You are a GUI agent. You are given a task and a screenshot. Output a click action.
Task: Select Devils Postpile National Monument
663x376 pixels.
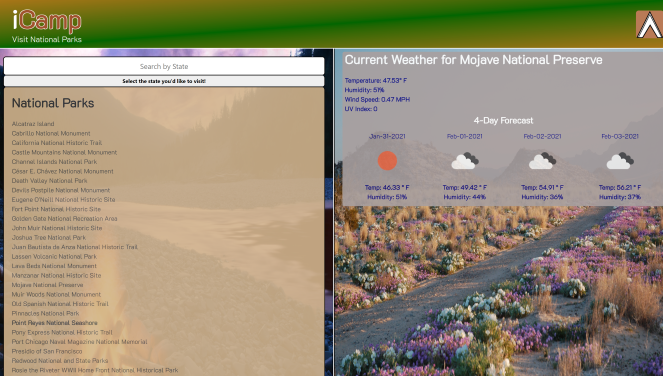[x=61, y=190]
